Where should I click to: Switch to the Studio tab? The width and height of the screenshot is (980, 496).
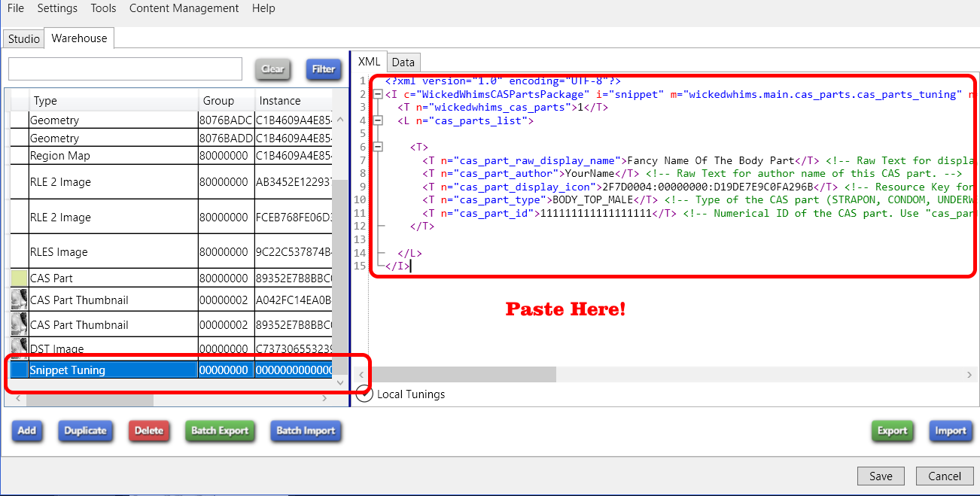24,38
